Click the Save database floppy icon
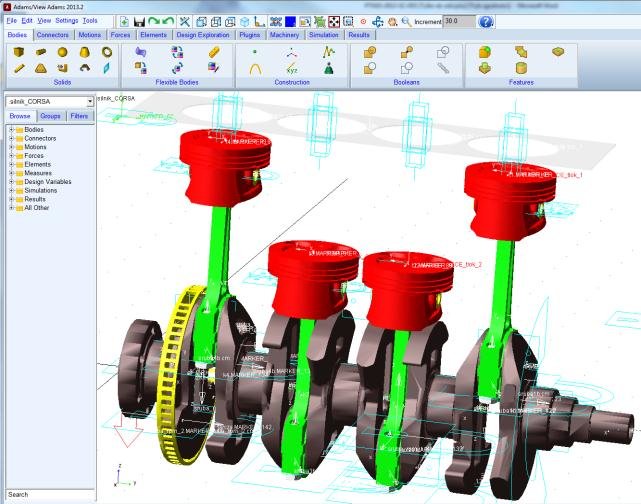Viewport: 641px width, 504px height. click(x=139, y=22)
